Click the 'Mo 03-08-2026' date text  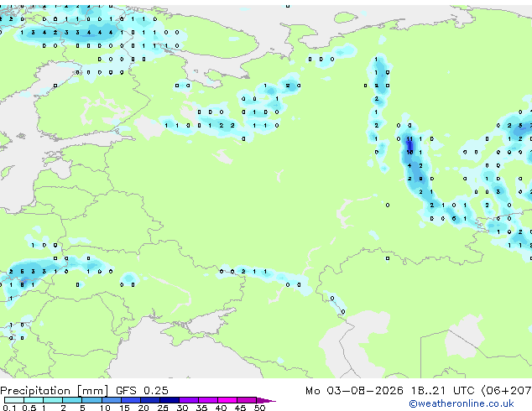pyautogui.click(x=354, y=391)
